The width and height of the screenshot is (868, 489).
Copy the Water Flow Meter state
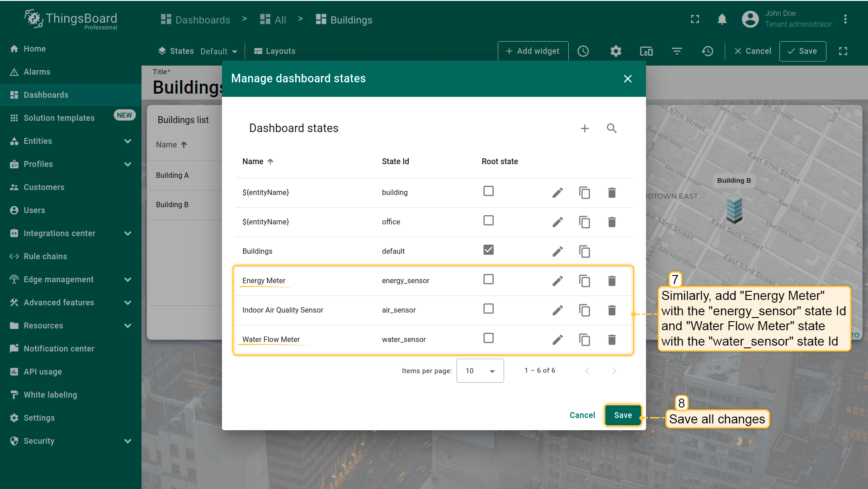(x=585, y=340)
